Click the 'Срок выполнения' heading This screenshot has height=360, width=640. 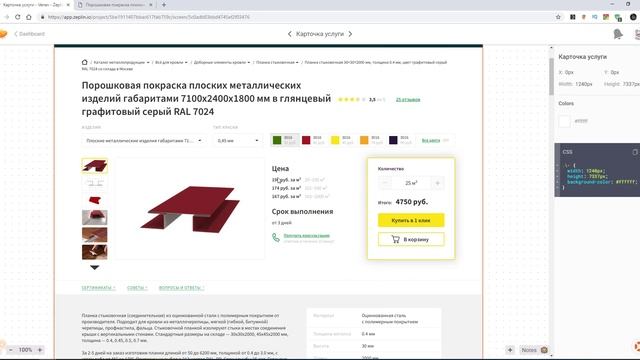tap(302, 211)
